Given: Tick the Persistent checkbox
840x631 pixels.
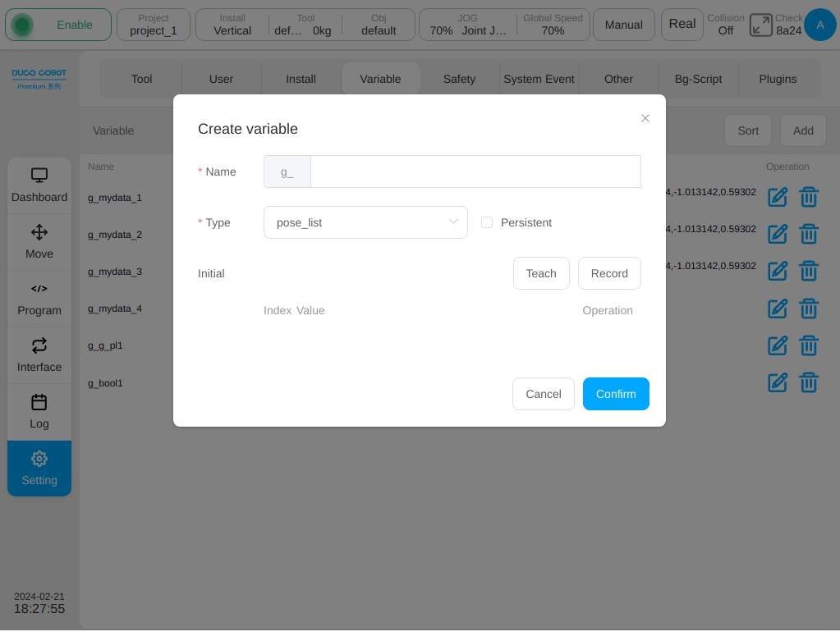Looking at the screenshot, I should click(487, 222).
